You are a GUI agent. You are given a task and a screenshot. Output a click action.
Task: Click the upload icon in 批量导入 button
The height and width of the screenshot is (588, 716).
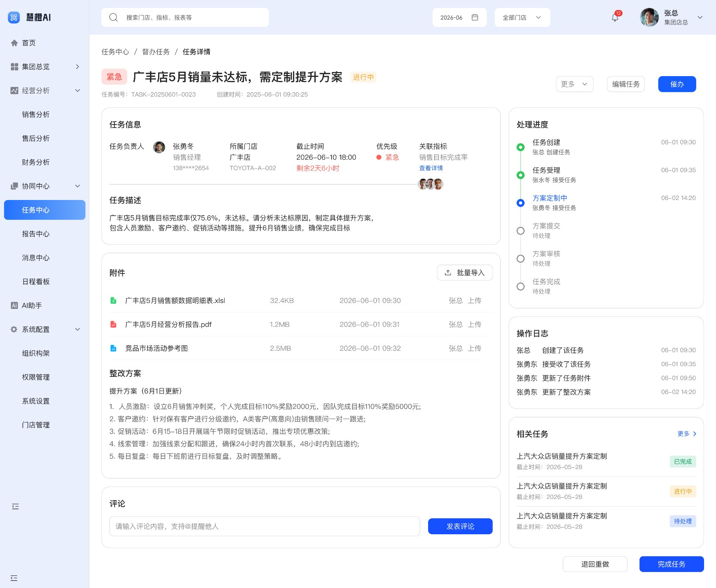click(448, 273)
